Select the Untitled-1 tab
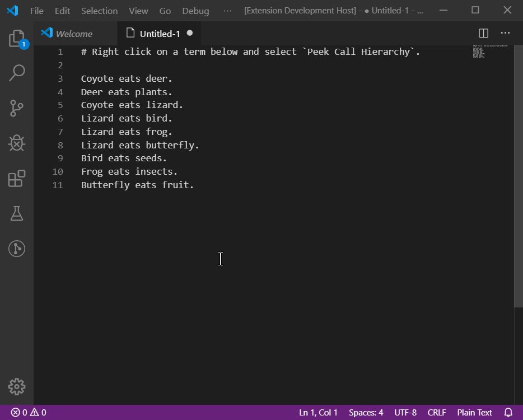 (x=160, y=34)
